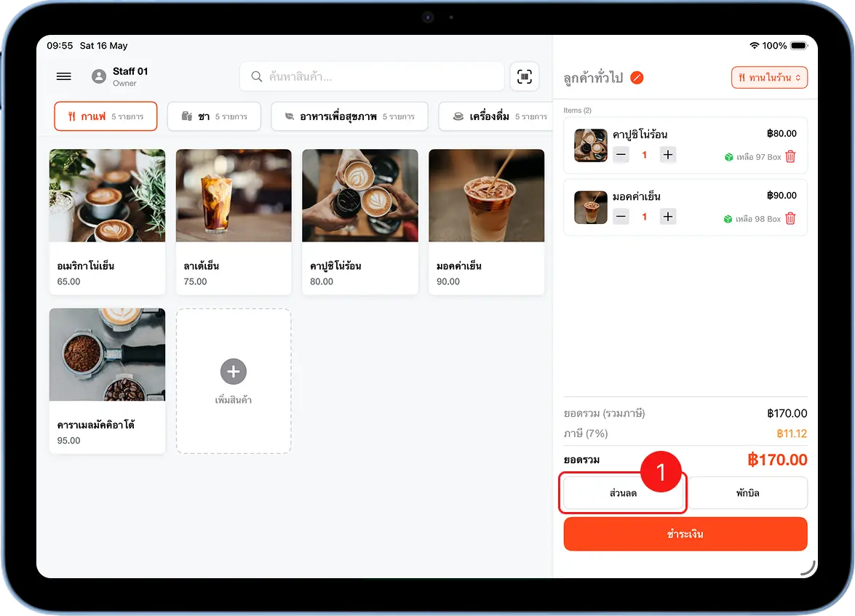
Task: Click the 95.00 price of คาราเมลมัคคิอาโต้
Action: coord(68,441)
